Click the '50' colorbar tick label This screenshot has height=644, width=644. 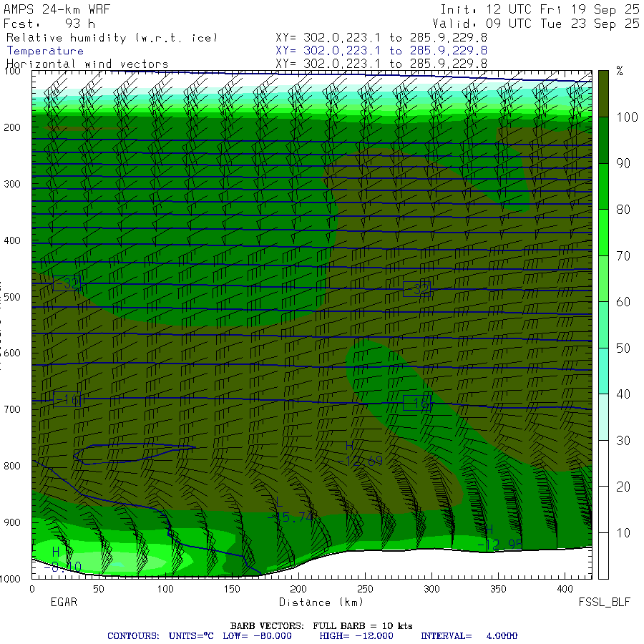point(623,348)
